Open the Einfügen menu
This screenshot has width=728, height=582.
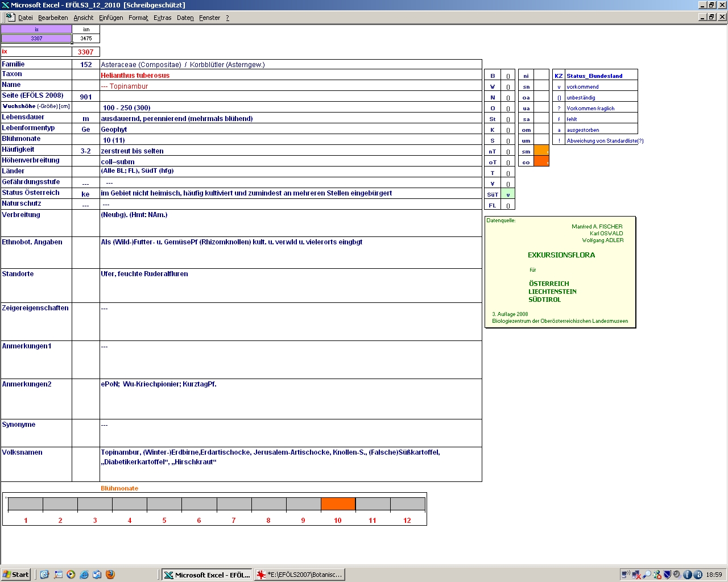click(111, 18)
